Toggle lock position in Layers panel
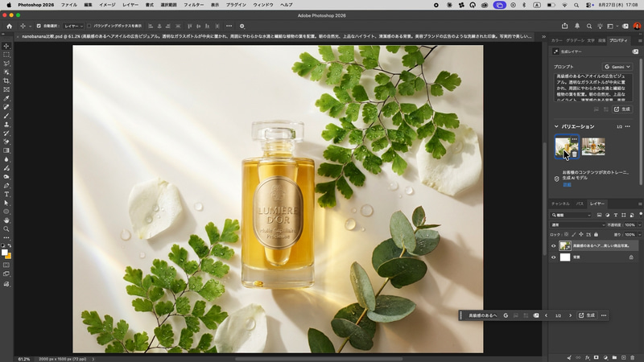This screenshot has height=362, width=644. (580, 234)
